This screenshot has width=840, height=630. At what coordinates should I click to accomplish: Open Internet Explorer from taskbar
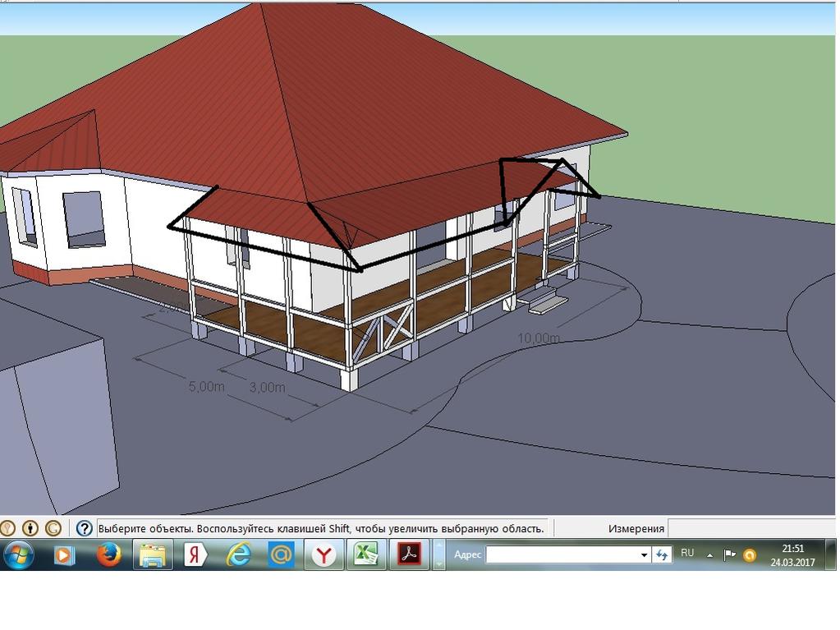click(238, 555)
